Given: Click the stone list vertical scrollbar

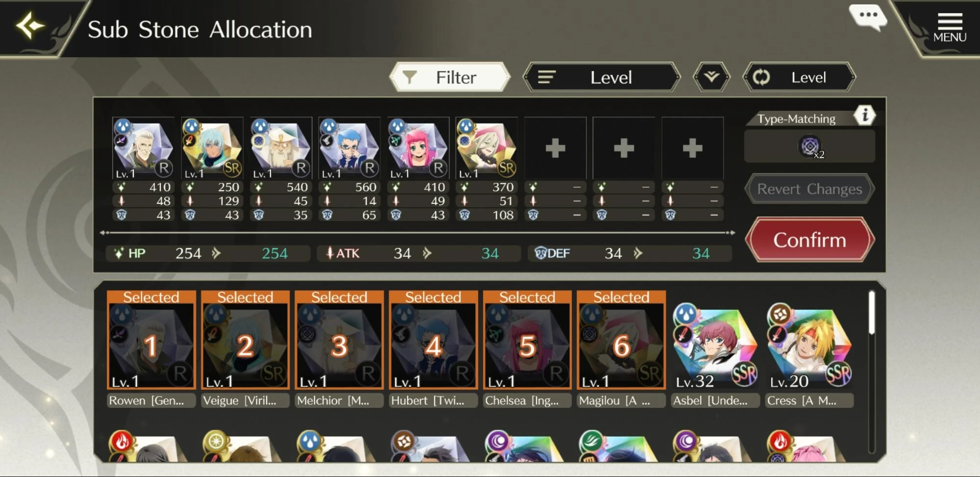Looking at the screenshot, I should (872, 373).
